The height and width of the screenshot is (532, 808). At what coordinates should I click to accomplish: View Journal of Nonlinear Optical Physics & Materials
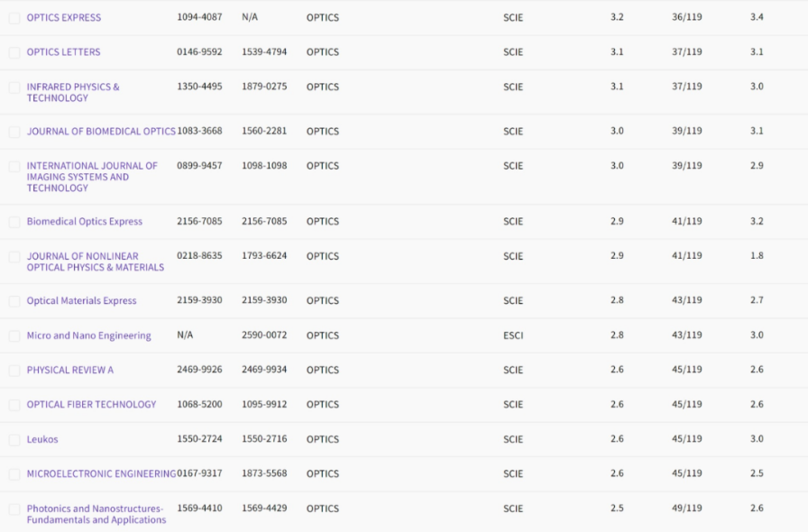(x=96, y=261)
